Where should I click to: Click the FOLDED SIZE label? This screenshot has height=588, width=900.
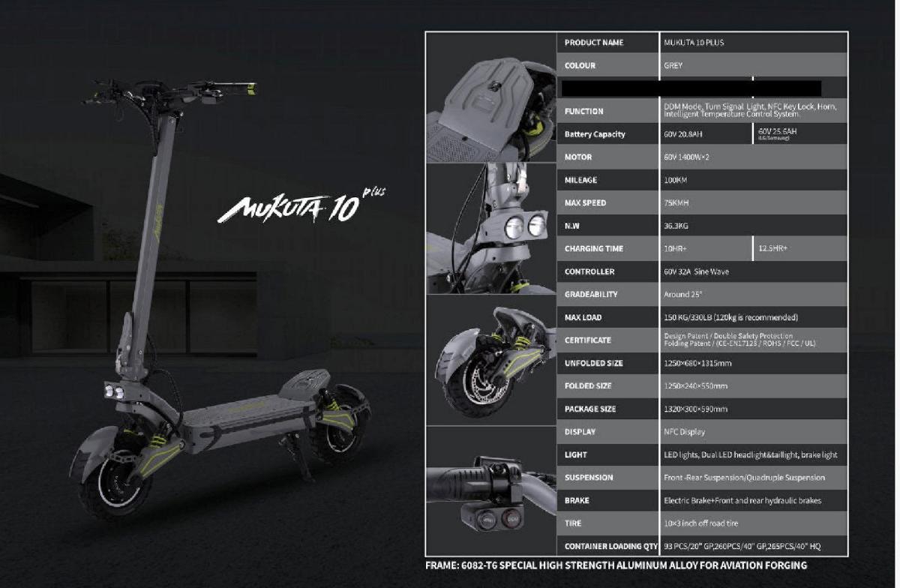[x=588, y=385]
